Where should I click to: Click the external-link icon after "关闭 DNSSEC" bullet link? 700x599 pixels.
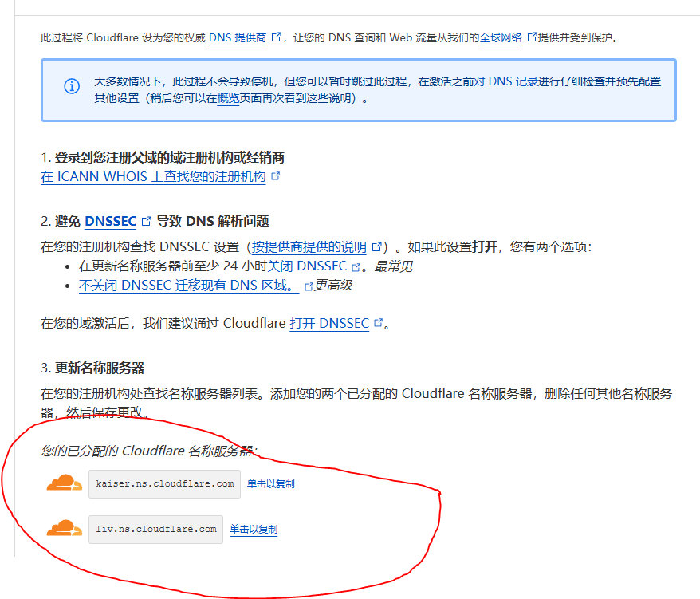tap(356, 267)
